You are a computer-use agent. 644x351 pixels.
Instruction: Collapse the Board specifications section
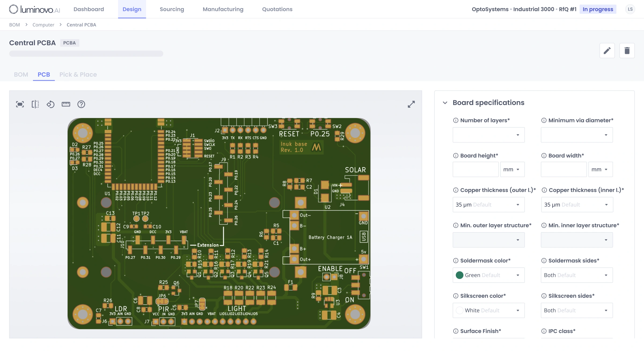(x=445, y=103)
